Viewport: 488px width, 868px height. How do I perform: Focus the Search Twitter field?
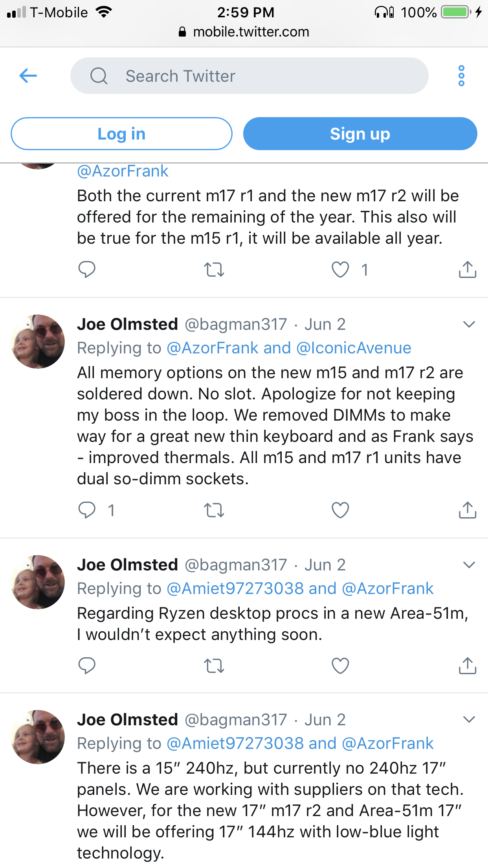pyautogui.click(x=249, y=76)
